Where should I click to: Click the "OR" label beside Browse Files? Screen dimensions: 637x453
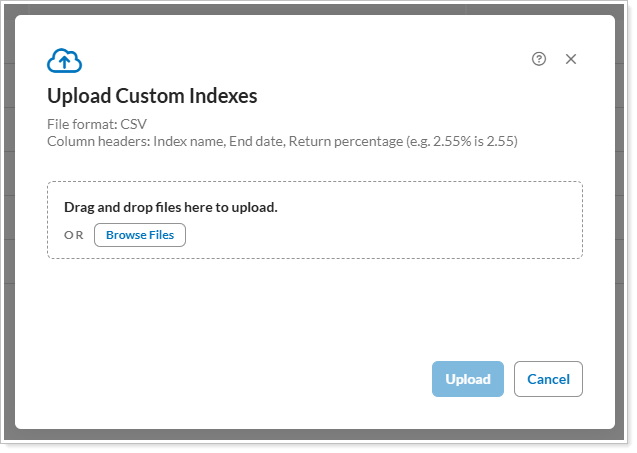(x=74, y=235)
